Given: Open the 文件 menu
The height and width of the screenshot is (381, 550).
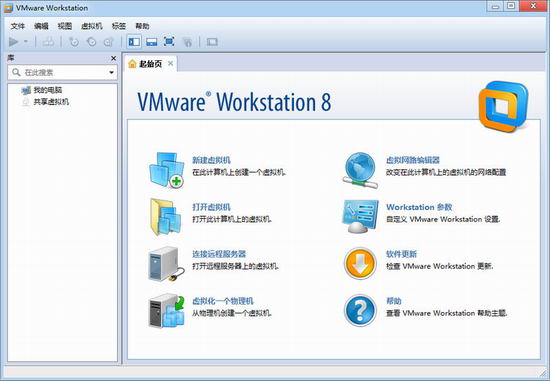Looking at the screenshot, I should click(x=18, y=26).
